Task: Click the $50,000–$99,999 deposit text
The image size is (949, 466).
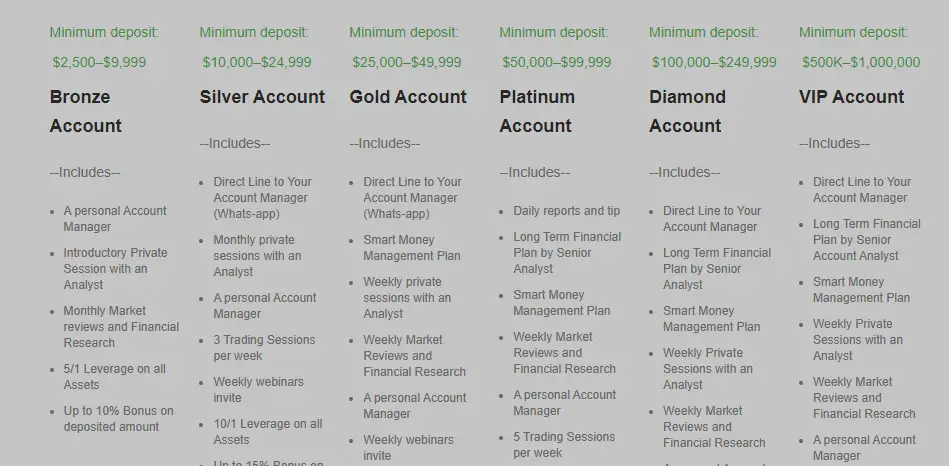Action: (557, 62)
